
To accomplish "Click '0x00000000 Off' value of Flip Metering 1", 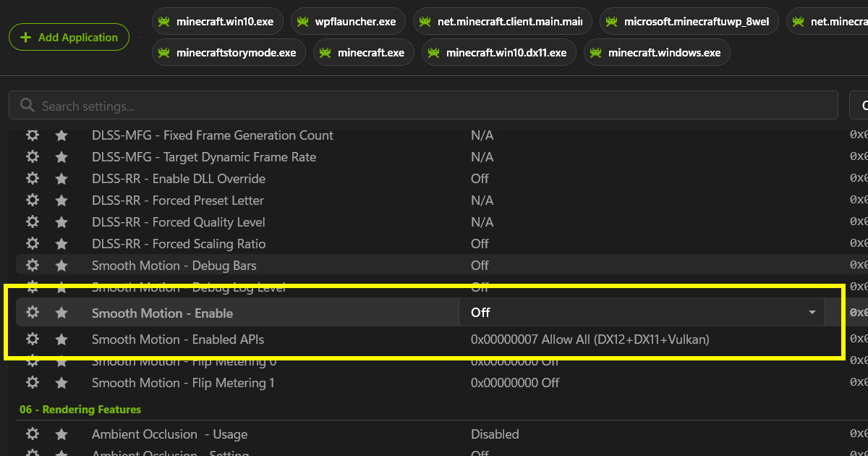I will [515, 382].
